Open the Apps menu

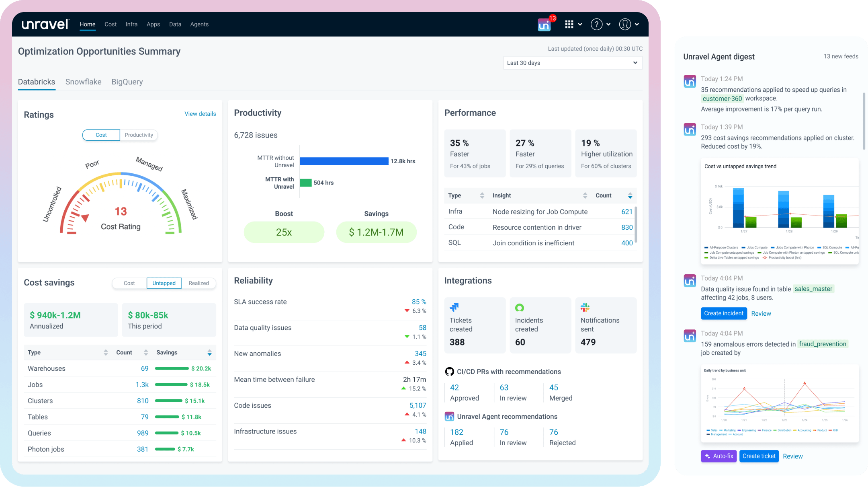(x=153, y=24)
